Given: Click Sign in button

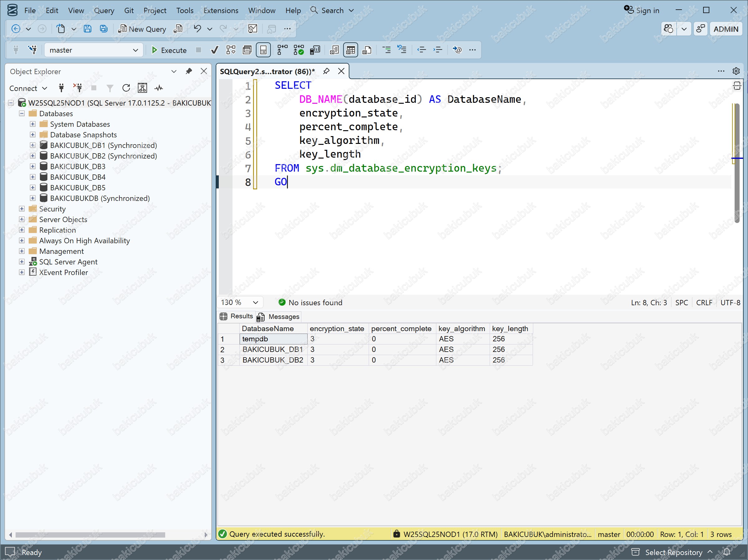Looking at the screenshot, I should (x=641, y=11).
